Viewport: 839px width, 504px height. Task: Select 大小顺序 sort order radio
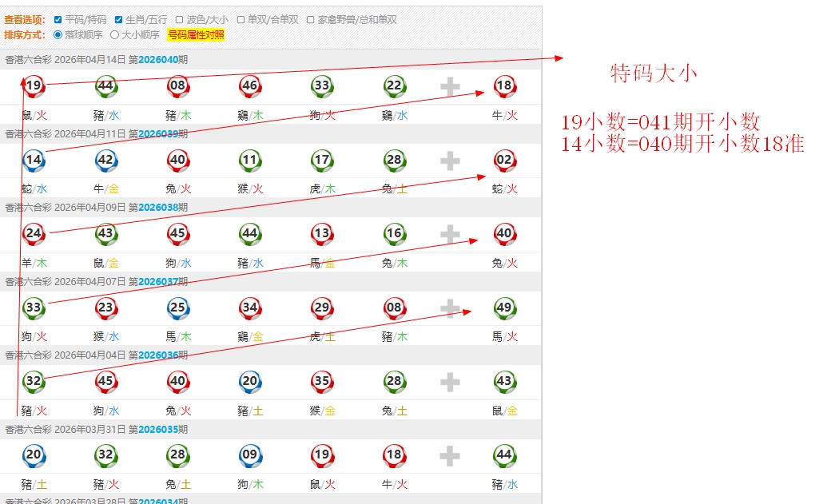(114, 35)
